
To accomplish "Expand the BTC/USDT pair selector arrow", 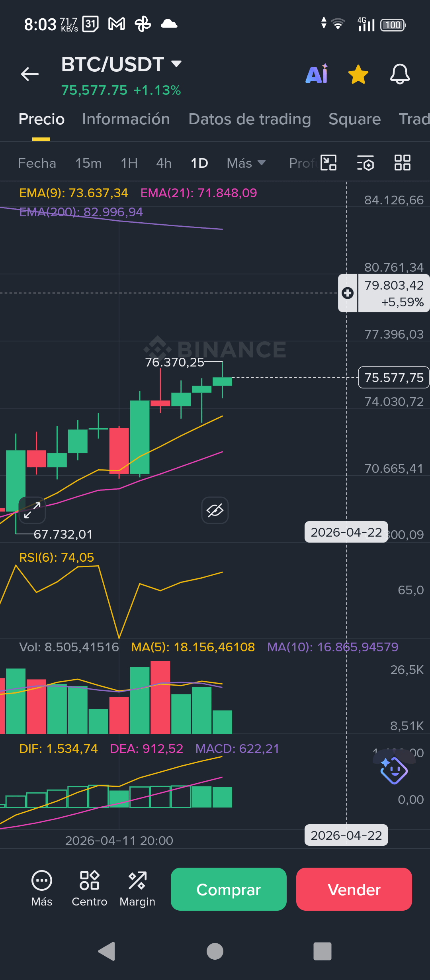I will pos(176,64).
